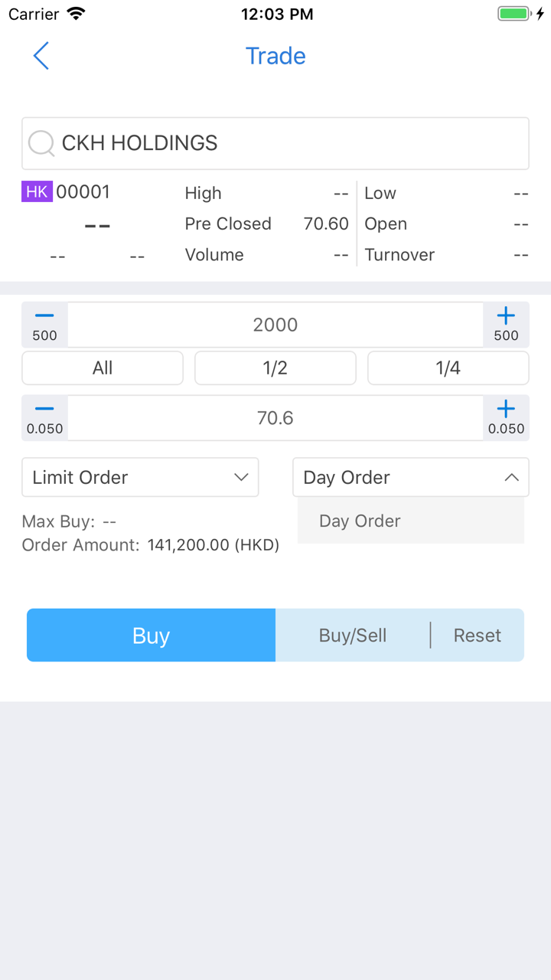This screenshot has height=980, width=551.
Task: Tap the HK market badge
Action: (x=37, y=192)
